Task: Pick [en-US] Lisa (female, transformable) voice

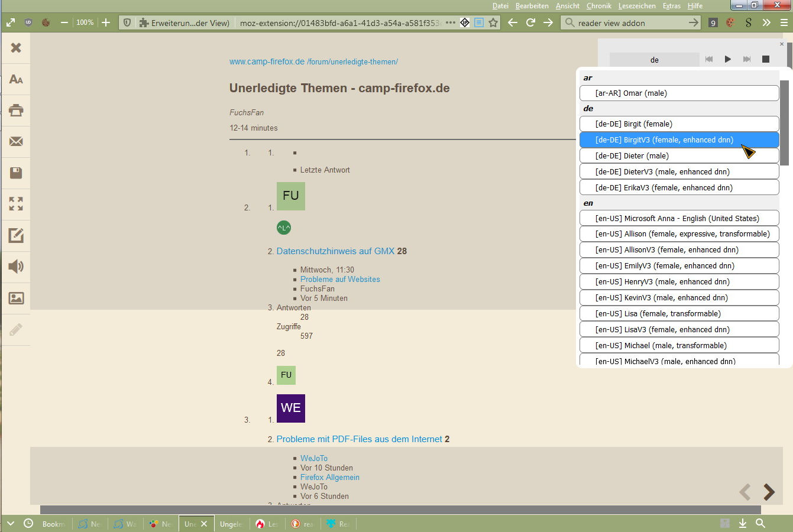Action: tap(679, 313)
